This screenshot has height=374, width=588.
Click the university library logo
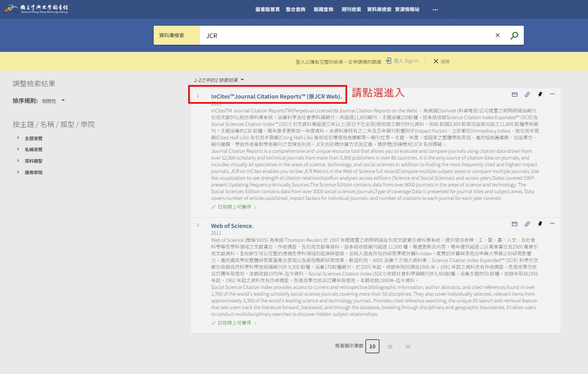tap(36, 9)
